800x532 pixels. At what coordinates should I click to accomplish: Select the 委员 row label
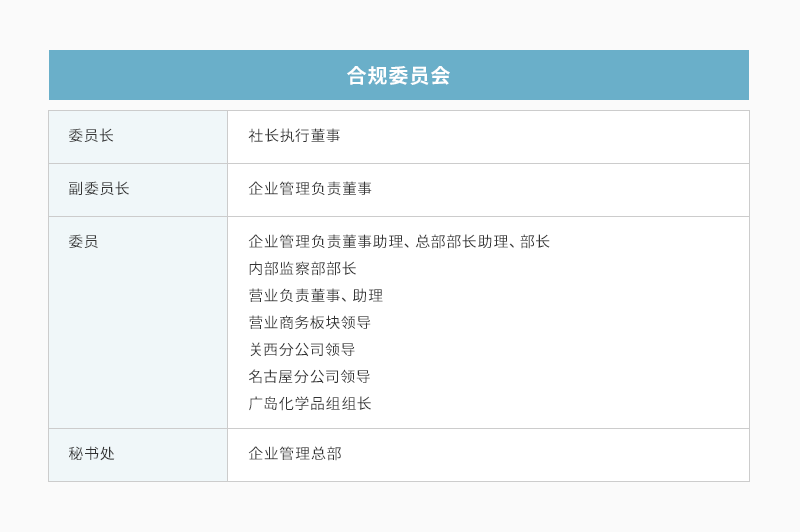click(x=83, y=242)
